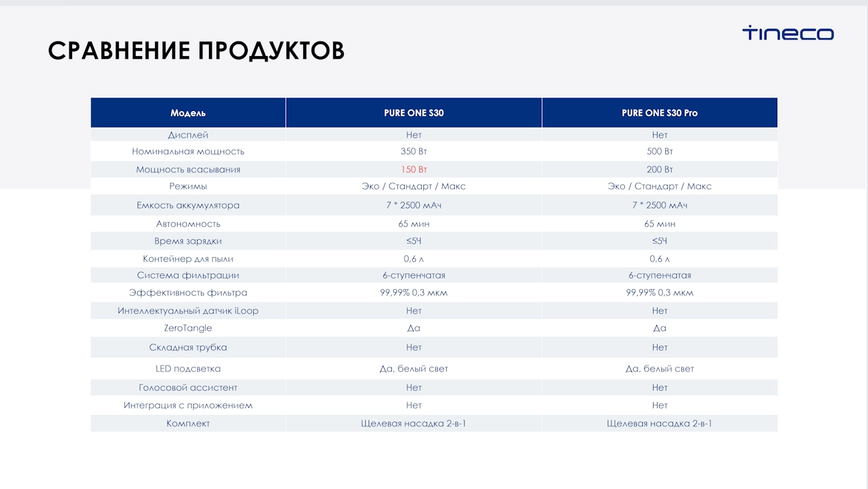Click the 'Дисплей' row label
The width and height of the screenshot is (868, 489).
pyautogui.click(x=188, y=135)
